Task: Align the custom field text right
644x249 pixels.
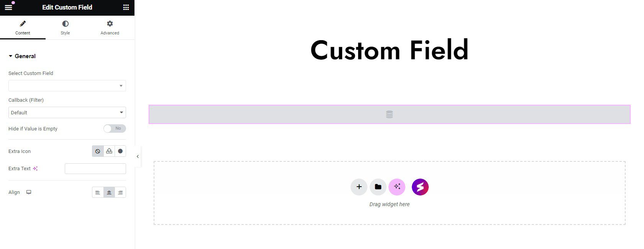Action: pyautogui.click(x=120, y=192)
